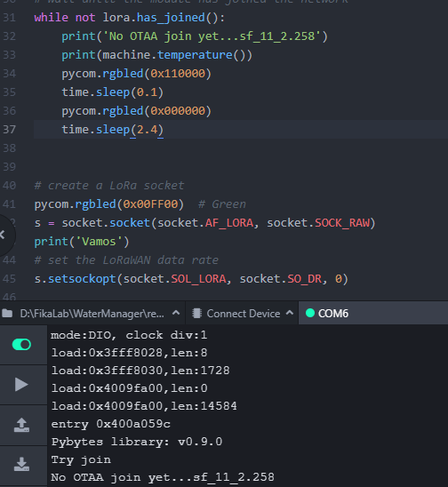Click 'Try join' terminal output
Image resolution: width=448 pixels, height=487 pixels.
(x=81, y=459)
